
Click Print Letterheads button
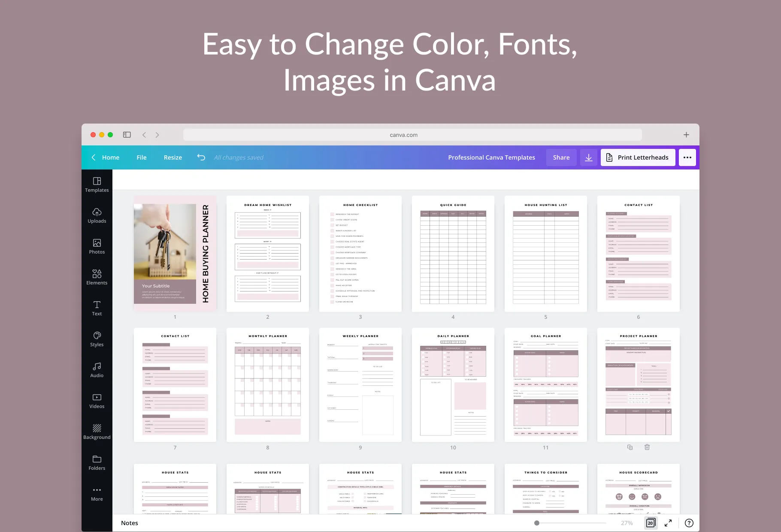pyautogui.click(x=638, y=157)
